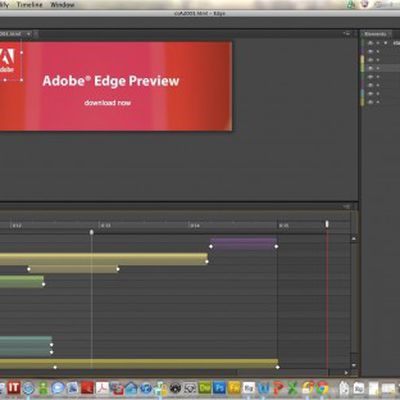Open the stage panel options menu
Image resolution: width=400 pixels, height=400 pixels.
(347, 34)
